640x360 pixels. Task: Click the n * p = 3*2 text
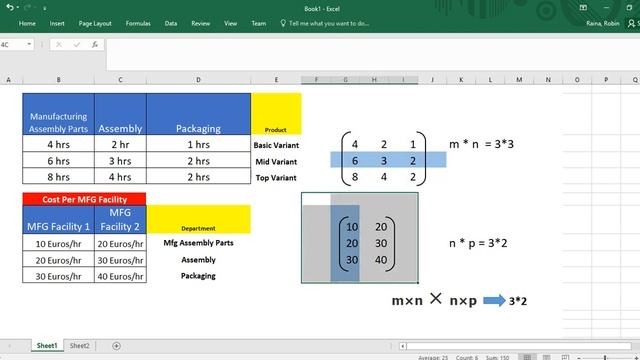(x=478, y=243)
